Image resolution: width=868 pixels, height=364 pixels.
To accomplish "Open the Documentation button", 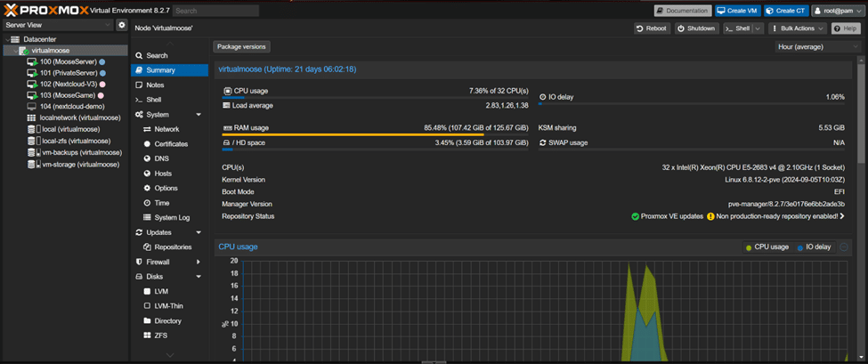I will coord(683,11).
